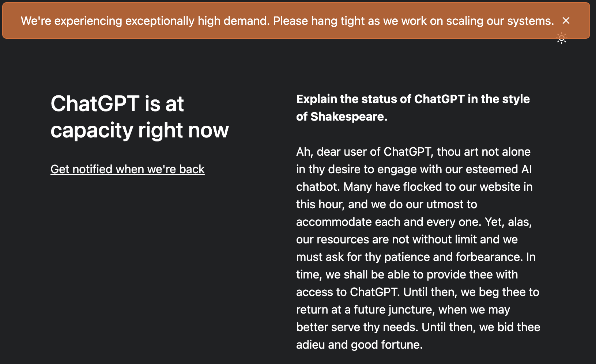The image size is (596, 364).
Task: Switch the page theme using the brightness icon
Action: click(x=561, y=38)
